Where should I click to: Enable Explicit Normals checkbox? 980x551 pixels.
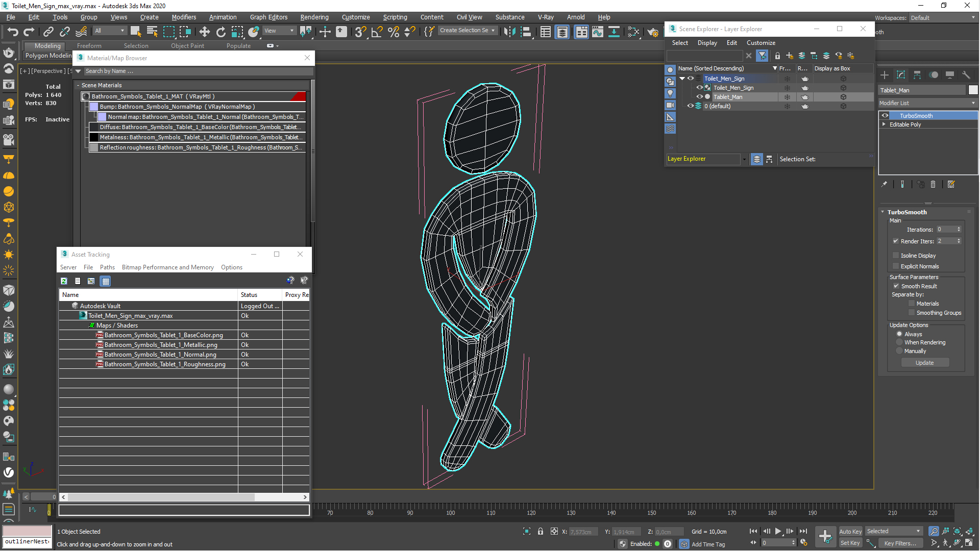click(896, 266)
